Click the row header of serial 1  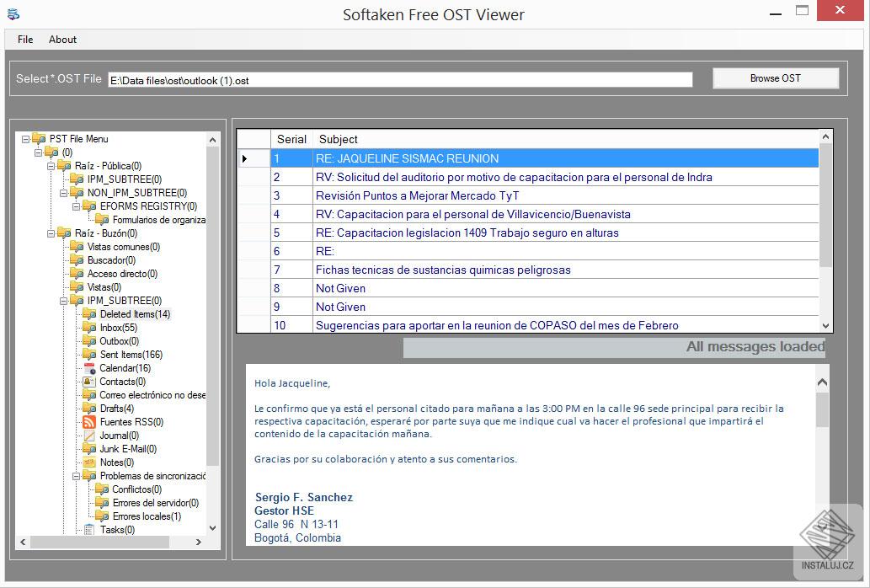[254, 158]
